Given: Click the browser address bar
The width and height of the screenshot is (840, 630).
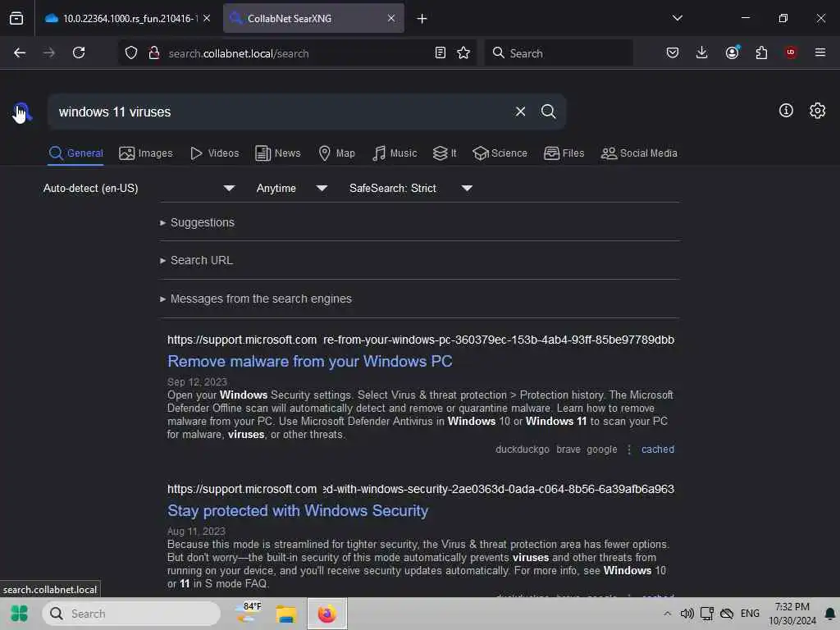Looking at the screenshot, I should [299, 53].
